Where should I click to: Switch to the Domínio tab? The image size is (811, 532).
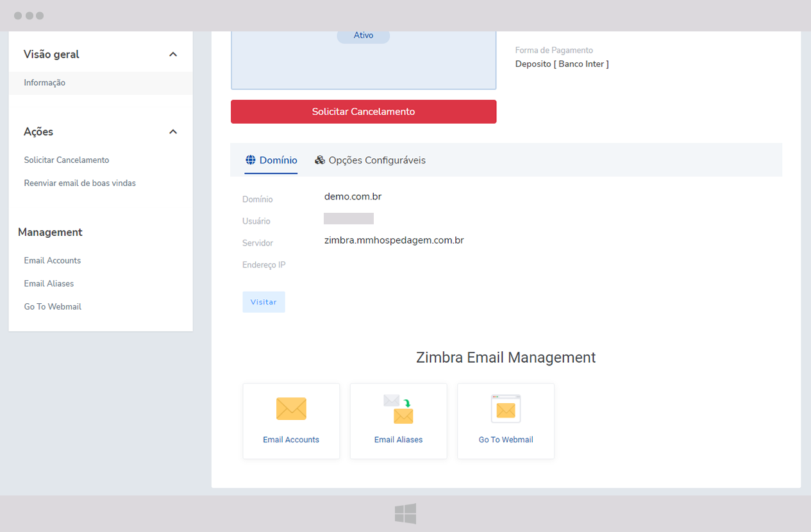coord(271,160)
